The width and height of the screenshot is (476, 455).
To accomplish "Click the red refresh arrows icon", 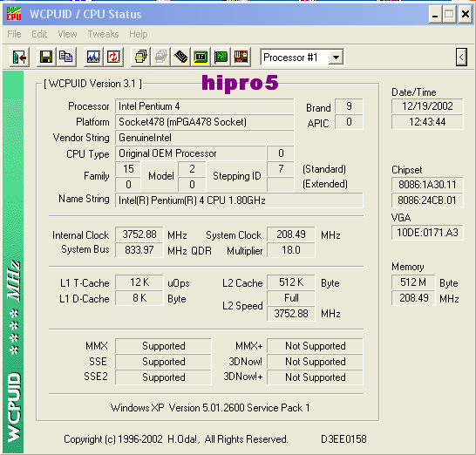I will tap(113, 57).
